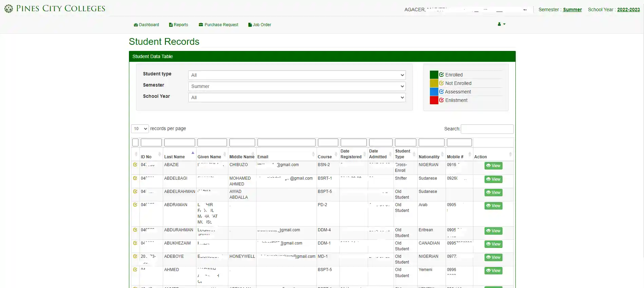The height and width of the screenshot is (288, 644).
Task: Click status icon in AHMED BSPT-5 row
Action: point(135,270)
